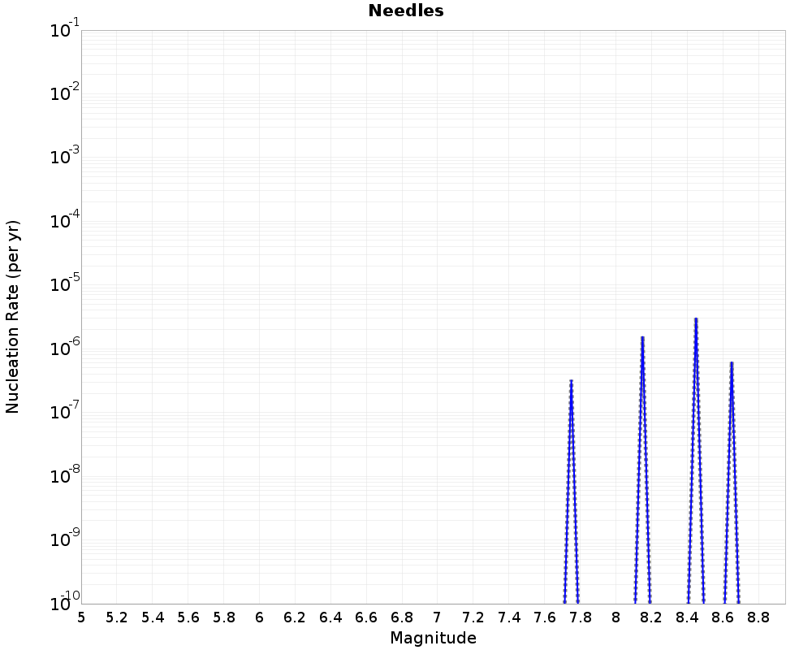Image resolution: width=812 pixels, height=650 pixels.
Task: Click the "Magnitude" x-axis label
Action: coord(433,638)
